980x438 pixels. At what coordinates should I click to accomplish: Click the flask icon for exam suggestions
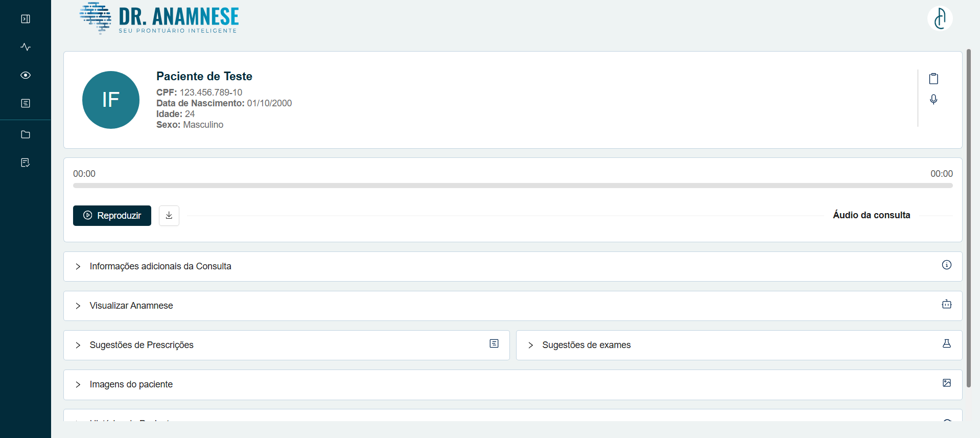[946, 343]
